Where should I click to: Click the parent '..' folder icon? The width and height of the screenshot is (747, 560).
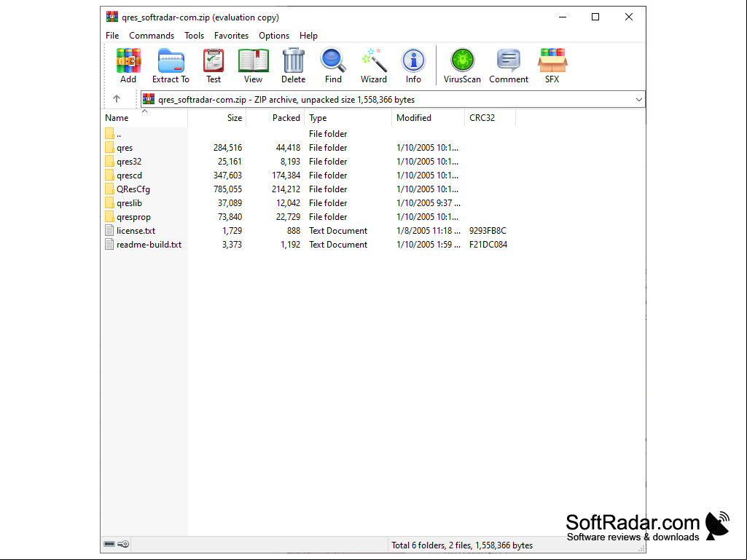tap(109, 134)
